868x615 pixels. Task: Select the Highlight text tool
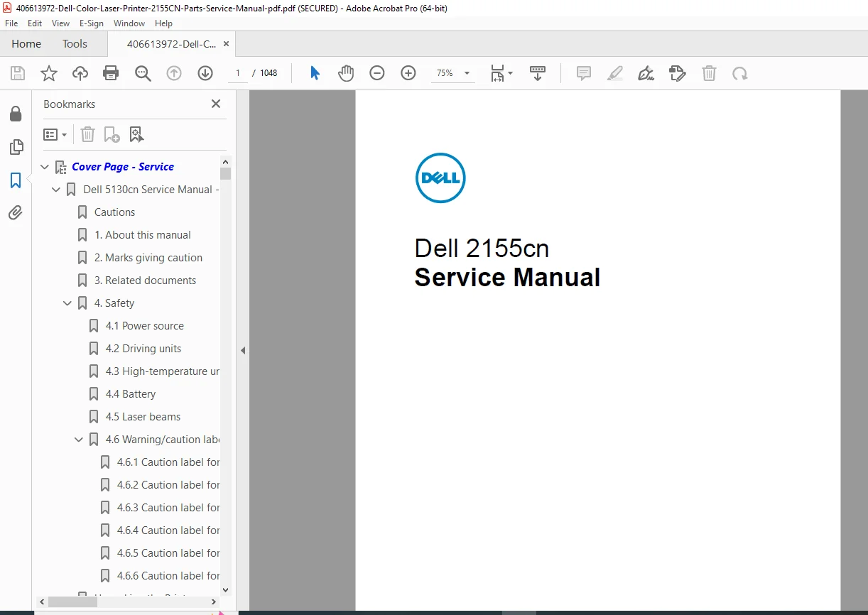(615, 73)
